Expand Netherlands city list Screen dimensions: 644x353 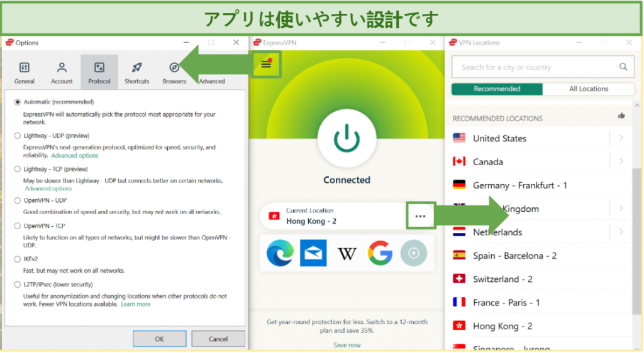[621, 232]
